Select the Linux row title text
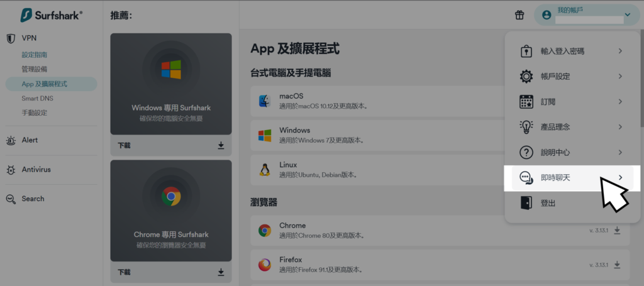The image size is (644, 286). [x=288, y=165]
